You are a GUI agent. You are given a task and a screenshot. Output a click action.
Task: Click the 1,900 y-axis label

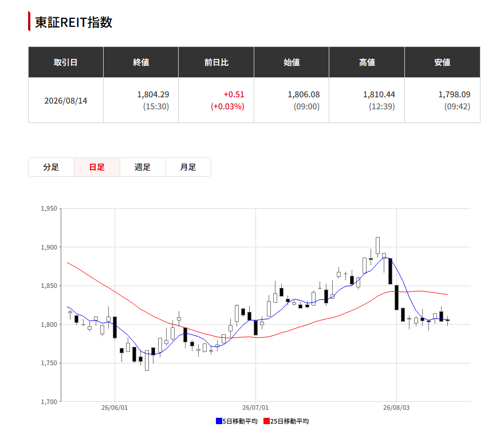click(x=49, y=247)
